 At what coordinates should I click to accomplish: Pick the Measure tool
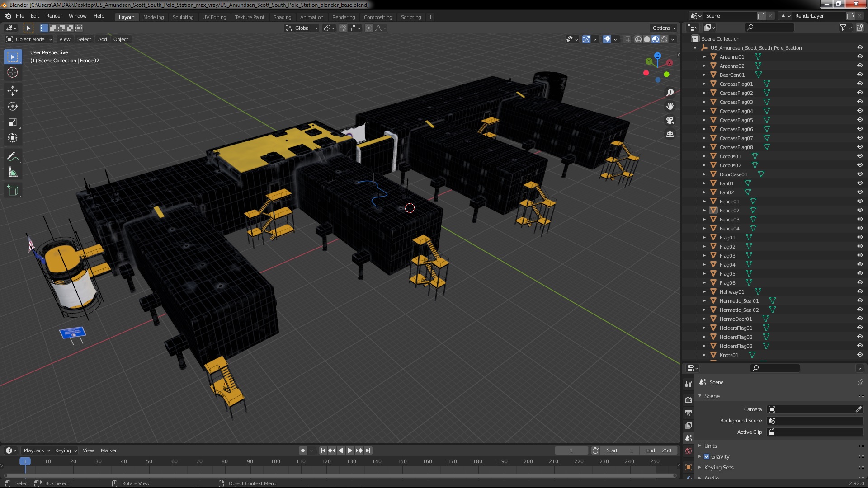pyautogui.click(x=13, y=173)
